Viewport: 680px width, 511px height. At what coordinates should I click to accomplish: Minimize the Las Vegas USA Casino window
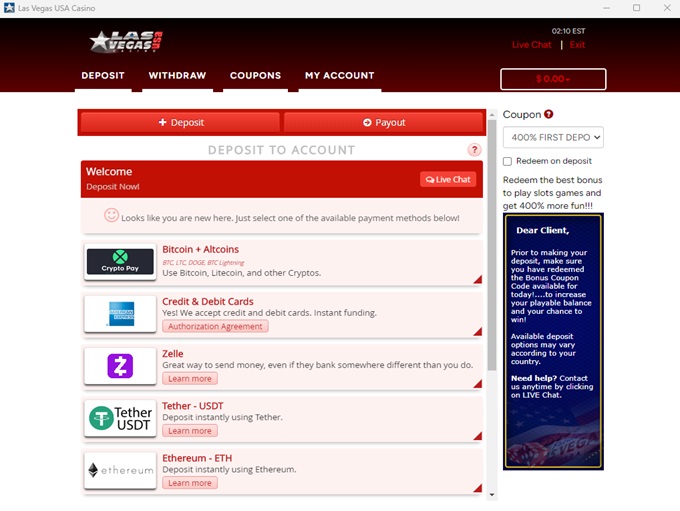606,8
